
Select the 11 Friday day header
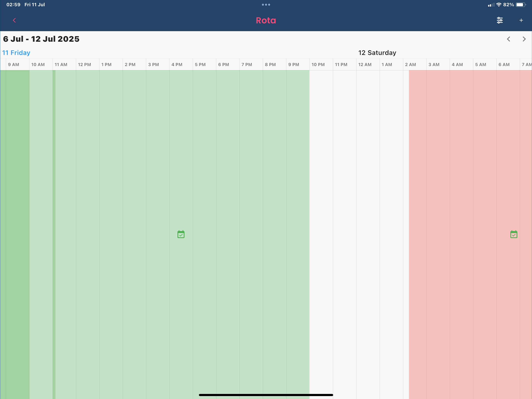tap(16, 53)
